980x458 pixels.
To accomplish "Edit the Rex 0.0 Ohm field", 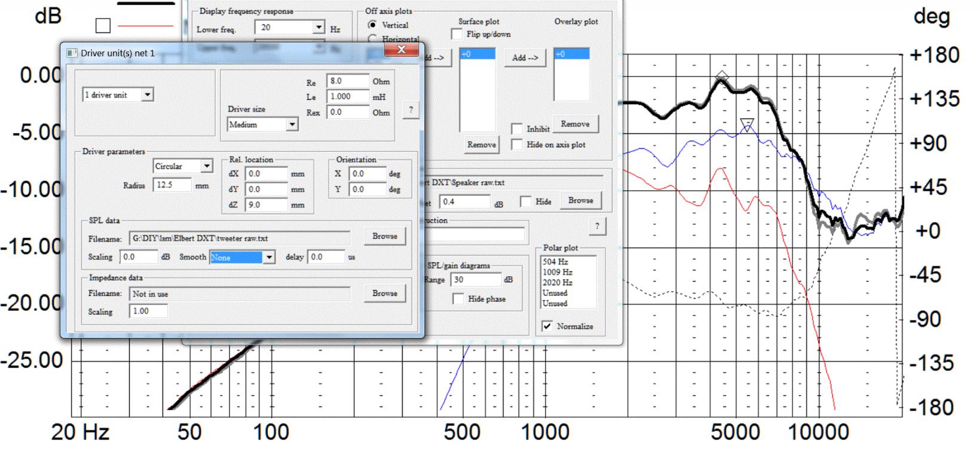I will coord(348,112).
